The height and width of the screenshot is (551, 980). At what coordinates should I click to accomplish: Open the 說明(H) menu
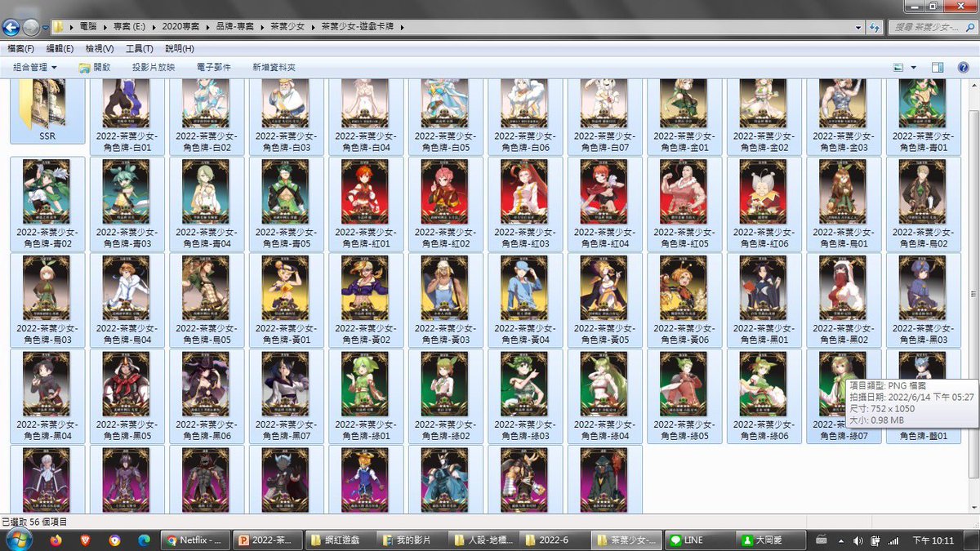coord(180,49)
